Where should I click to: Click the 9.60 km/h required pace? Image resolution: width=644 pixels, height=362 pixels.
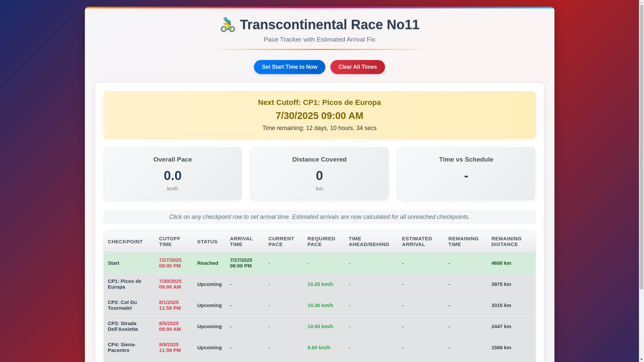319,348
